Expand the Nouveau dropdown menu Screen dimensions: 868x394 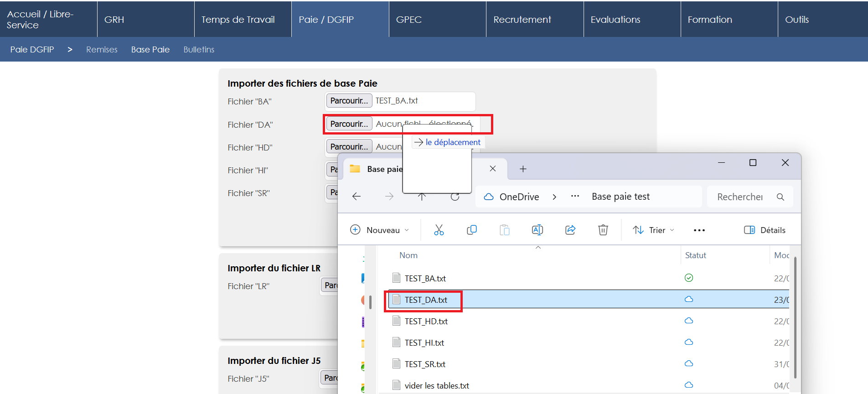coord(379,230)
